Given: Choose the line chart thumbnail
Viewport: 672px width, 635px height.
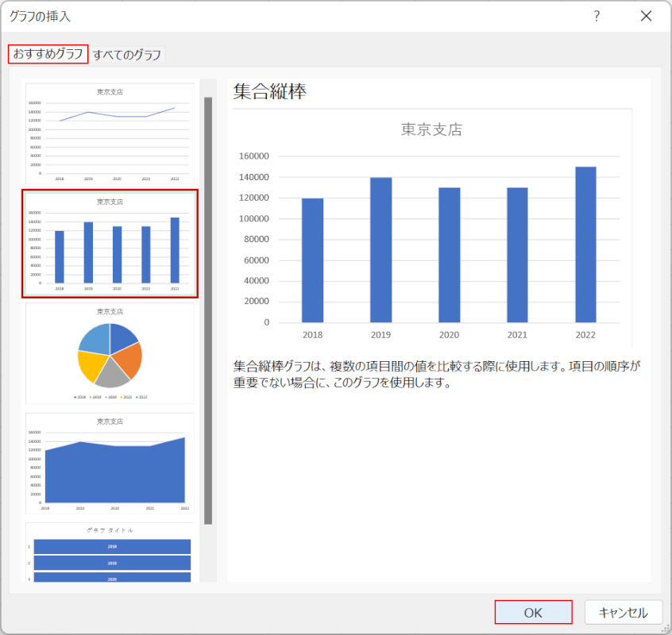Looking at the screenshot, I should point(110,133).
